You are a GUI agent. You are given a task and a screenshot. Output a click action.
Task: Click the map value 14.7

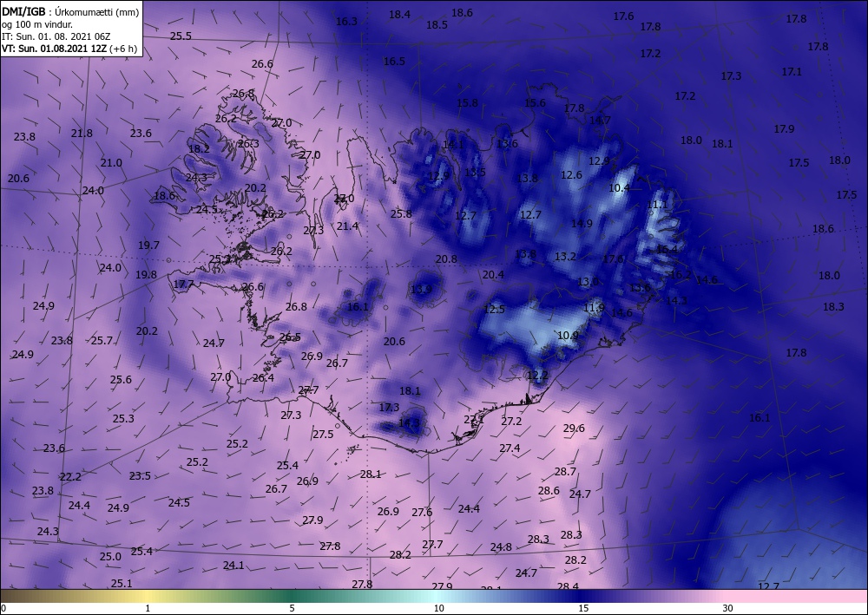[600, 120]
